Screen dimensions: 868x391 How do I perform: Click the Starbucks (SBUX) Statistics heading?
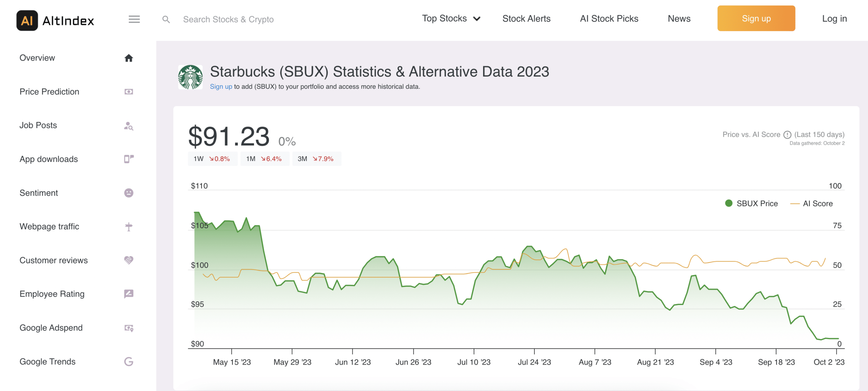[x=379, y=72]
